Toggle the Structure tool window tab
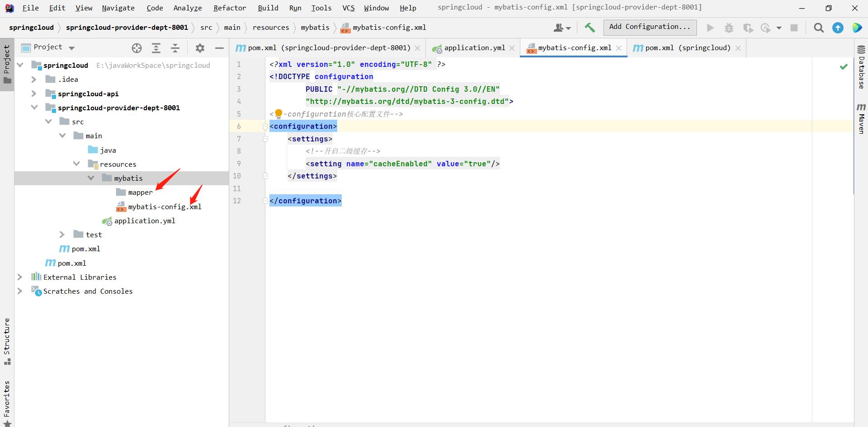Viewport: 868px width, 427px height. click(x=7, y=341)
